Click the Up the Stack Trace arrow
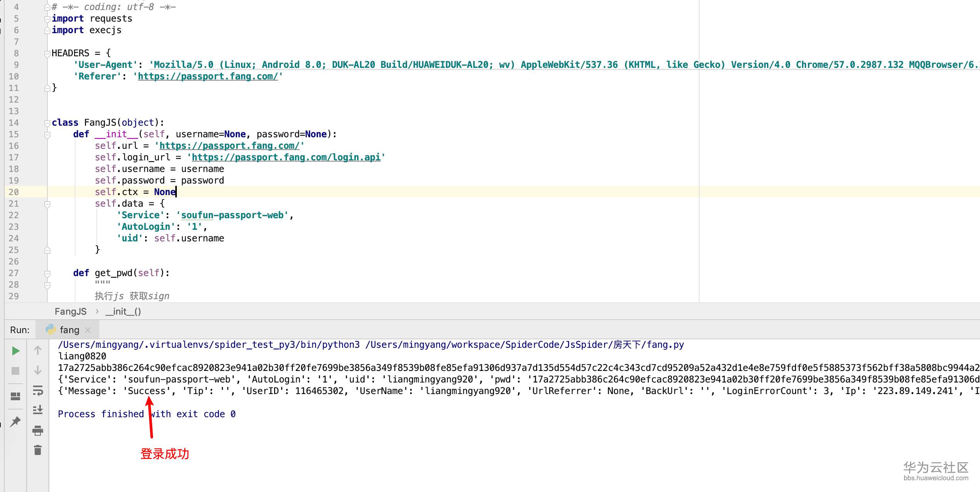The width and height of the screenshot is (980, 492). click(x=37, y=350)
